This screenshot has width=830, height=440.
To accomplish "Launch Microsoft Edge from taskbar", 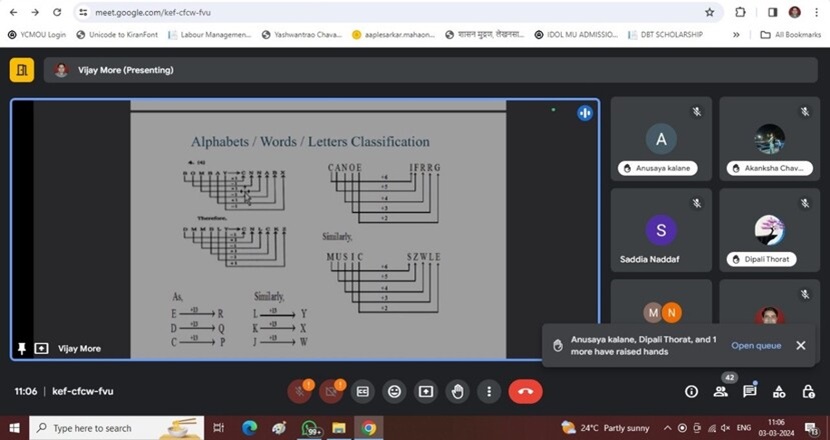I will coord(249,428).
